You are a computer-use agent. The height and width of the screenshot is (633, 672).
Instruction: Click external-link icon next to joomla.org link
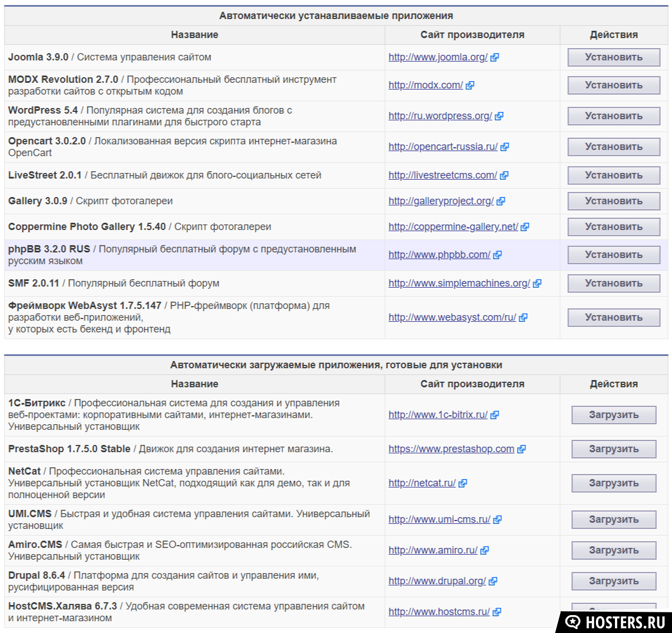click(495, 58)
